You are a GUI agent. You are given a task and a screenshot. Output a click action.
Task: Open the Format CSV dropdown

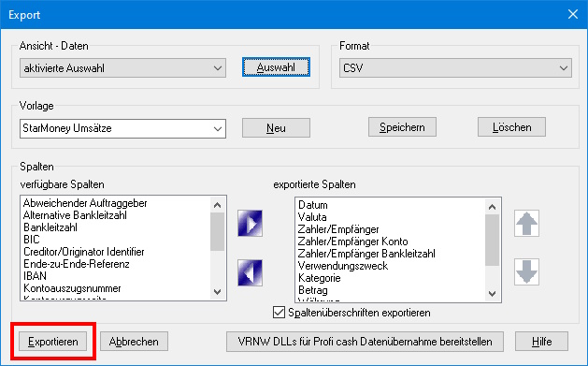click(455, 68)
